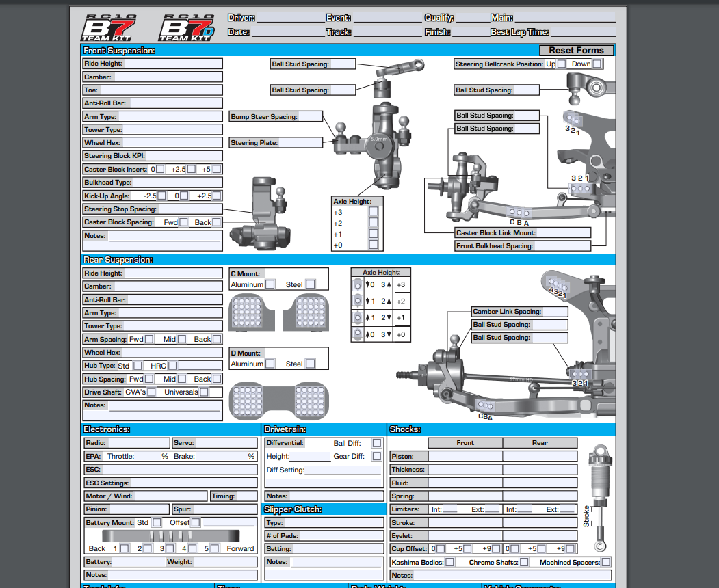The height and width of the screenshot is (588, 719).
Task: Select Mid for rear Arm Spacing
Action: pyautogui.click(x=182, y=339)
